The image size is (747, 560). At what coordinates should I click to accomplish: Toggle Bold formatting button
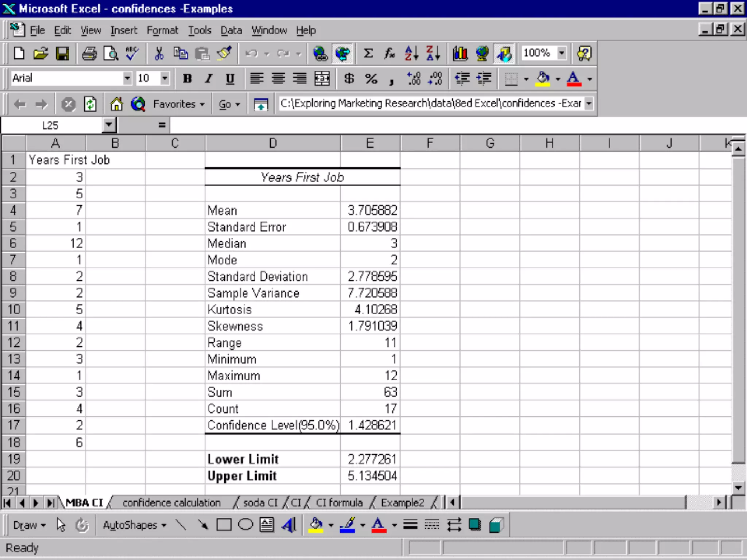[187, 78]
